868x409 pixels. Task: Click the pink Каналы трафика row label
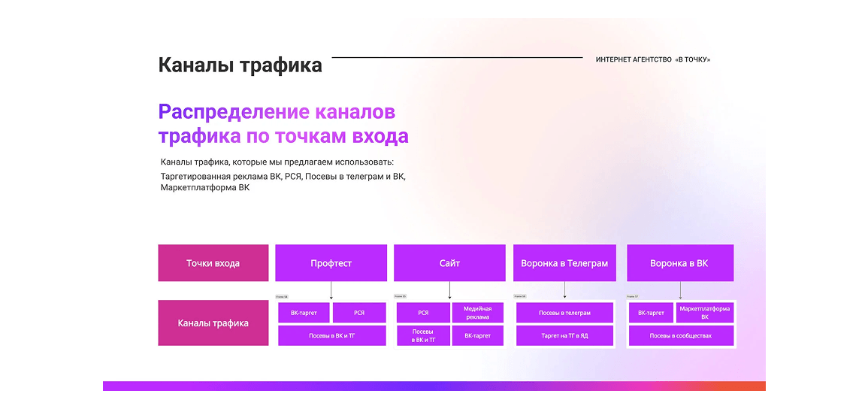213,323
